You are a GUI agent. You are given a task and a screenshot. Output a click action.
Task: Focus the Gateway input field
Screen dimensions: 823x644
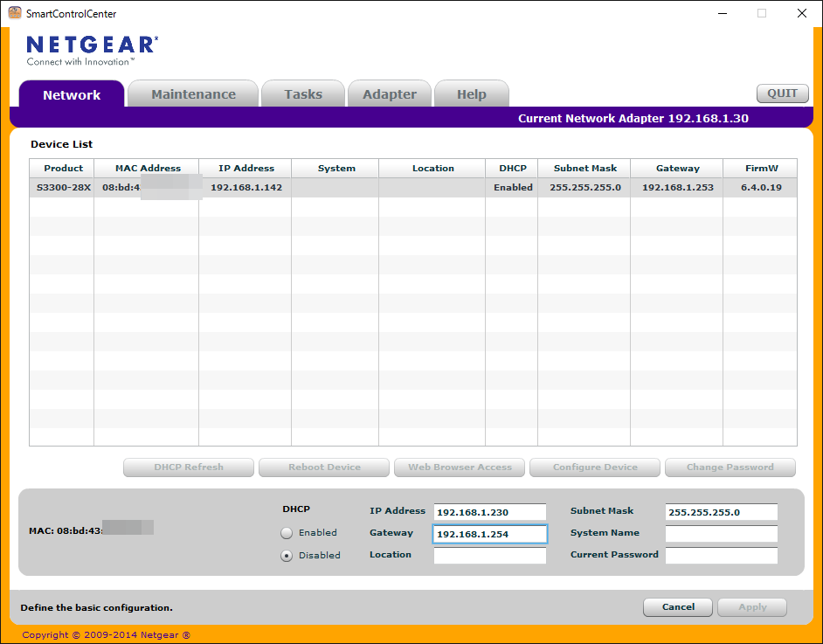[x=490, y=534]
